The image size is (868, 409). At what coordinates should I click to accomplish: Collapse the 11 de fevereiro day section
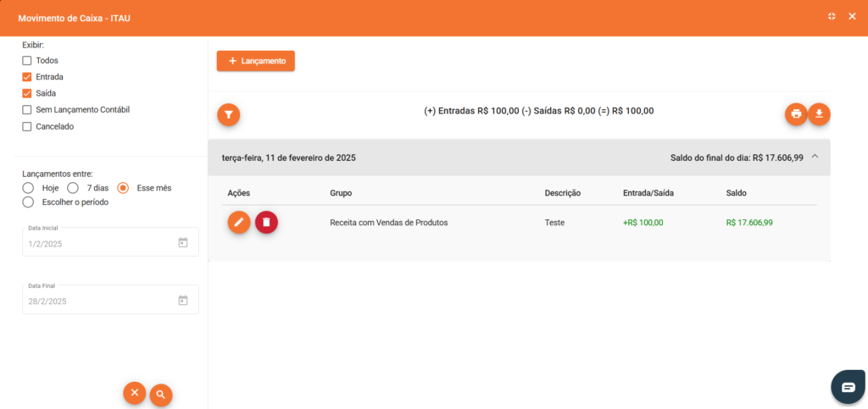click(x=815, y=157)
